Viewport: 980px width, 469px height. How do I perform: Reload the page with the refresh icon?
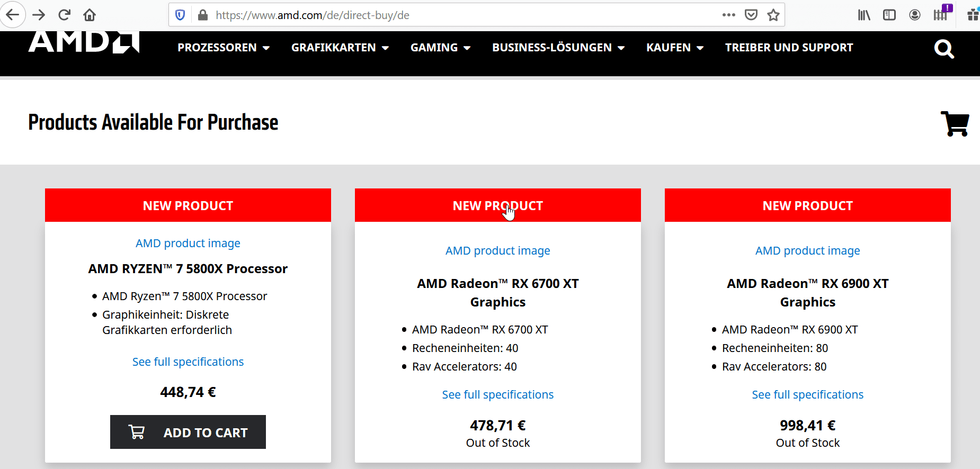tap(64, 15)
